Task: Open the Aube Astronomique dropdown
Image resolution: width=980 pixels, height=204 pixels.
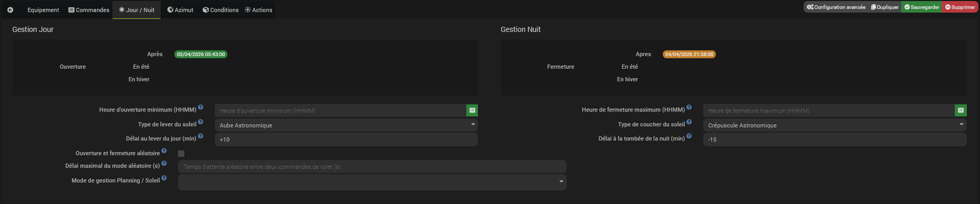Action: [x=346, y=125]
